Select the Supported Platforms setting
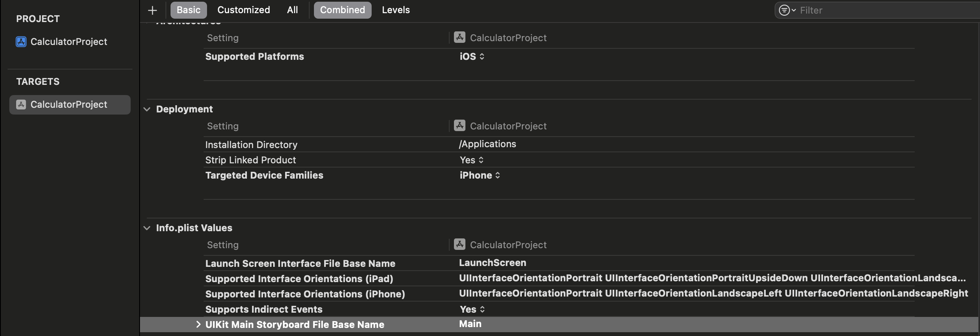This screenshot has width=980, height=336. coord(255,56)
